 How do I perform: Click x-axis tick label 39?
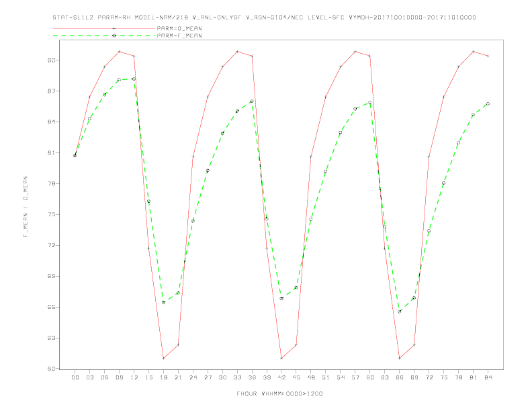(x=267, y=377)
